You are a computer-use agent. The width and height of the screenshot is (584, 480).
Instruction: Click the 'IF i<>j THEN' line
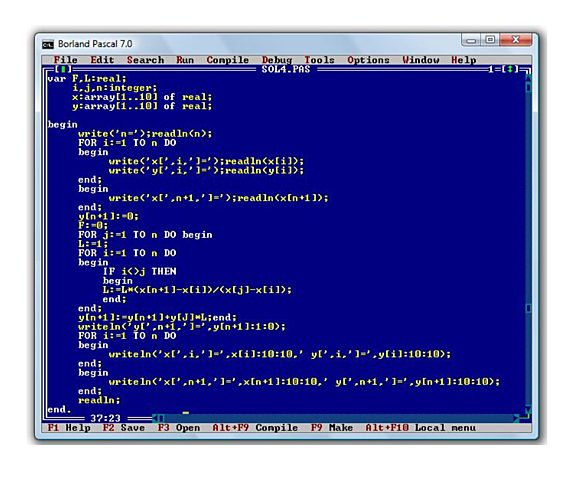(140, 271)
